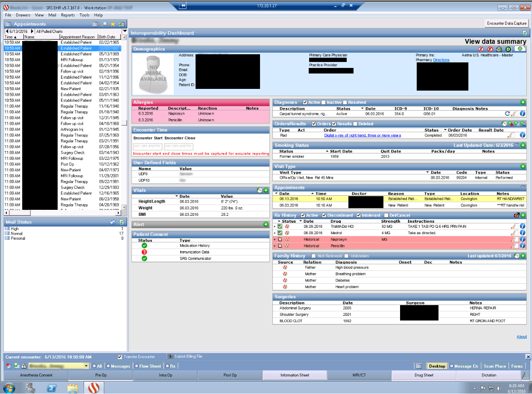Toggle the Transfer Encounter checkbox
Image resolution: width=532 pixels, height=394 pixels.
tap(120, 356)
